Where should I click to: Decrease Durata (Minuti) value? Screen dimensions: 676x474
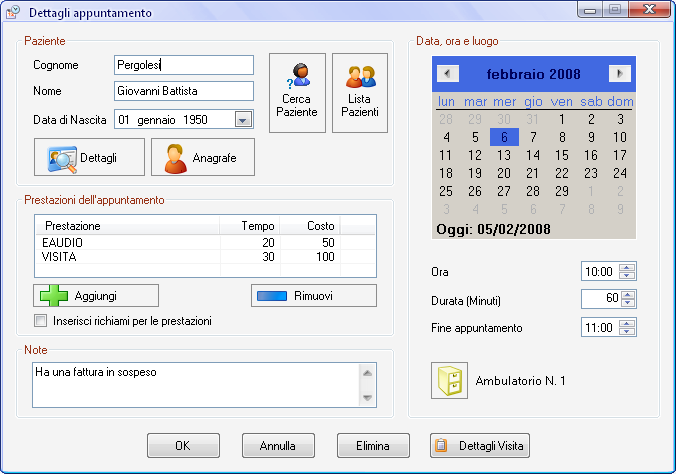(628, 303)
